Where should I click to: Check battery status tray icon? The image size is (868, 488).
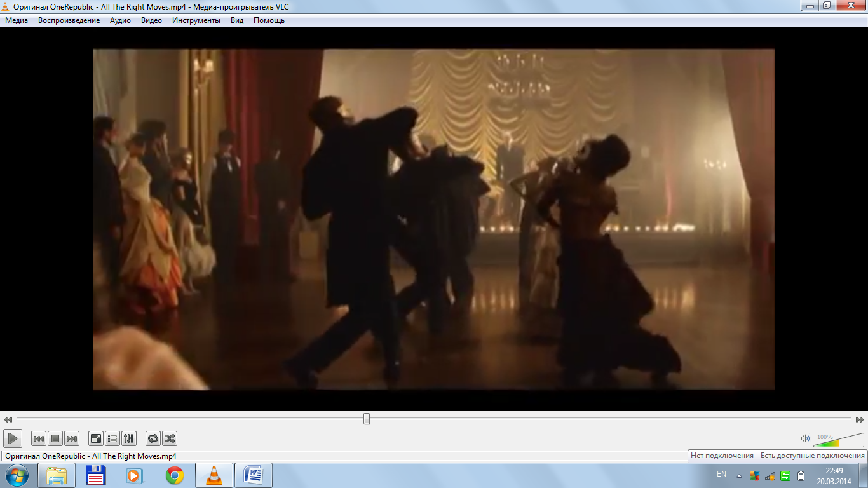pyautogui.click(x=801, y=476)
